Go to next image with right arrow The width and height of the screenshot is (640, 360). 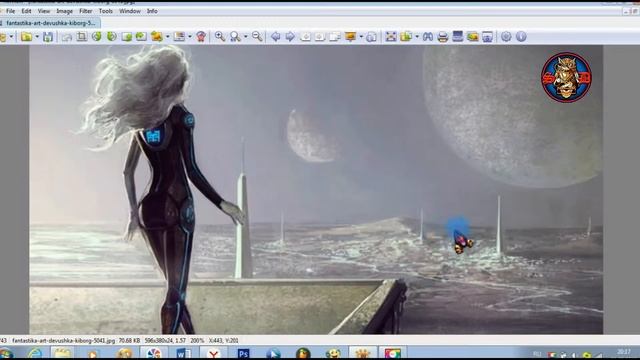tap(290, 37)
